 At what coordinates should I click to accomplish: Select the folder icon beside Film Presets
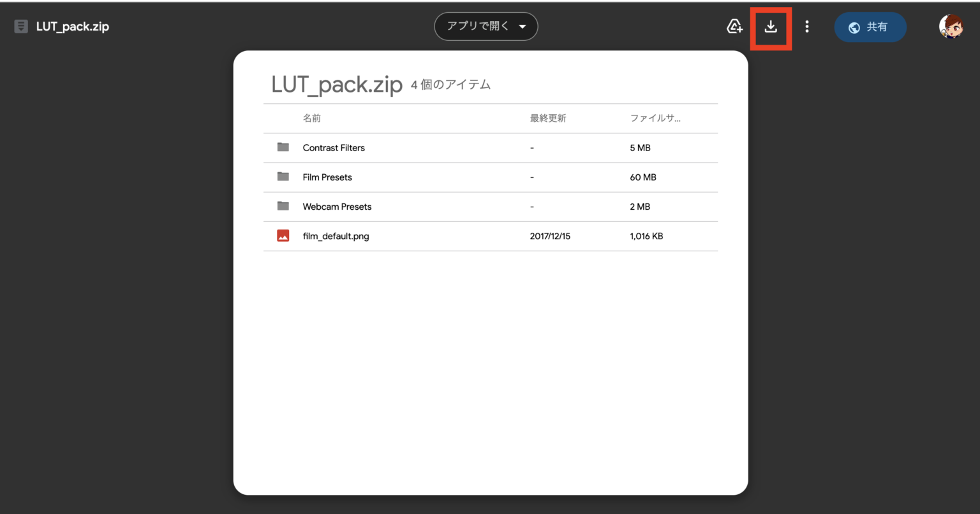[283, 177]
